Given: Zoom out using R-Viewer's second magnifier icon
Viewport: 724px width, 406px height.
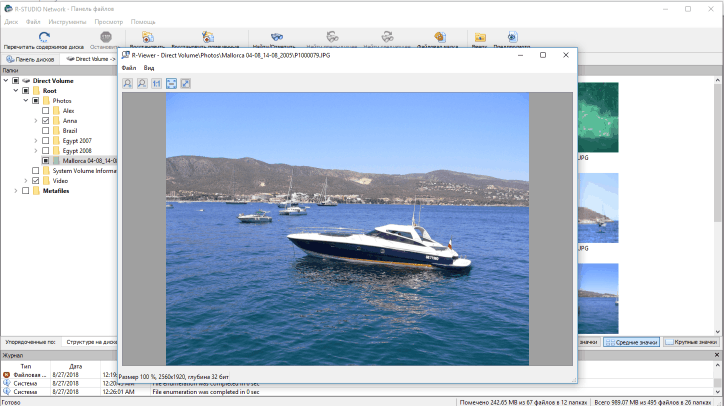Looking at the screenshot, I should (x=142, y=84).
